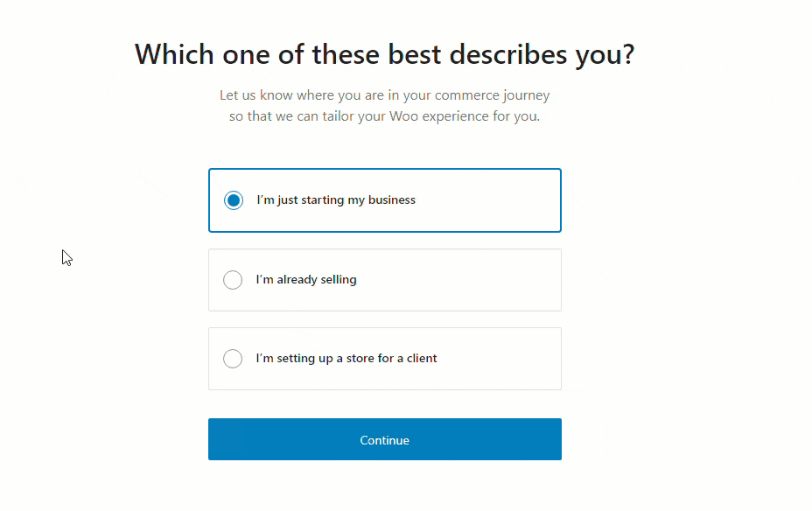Click the filled blue radio indicator
This screenshot has width=812, height=511.
pos(233,200)
